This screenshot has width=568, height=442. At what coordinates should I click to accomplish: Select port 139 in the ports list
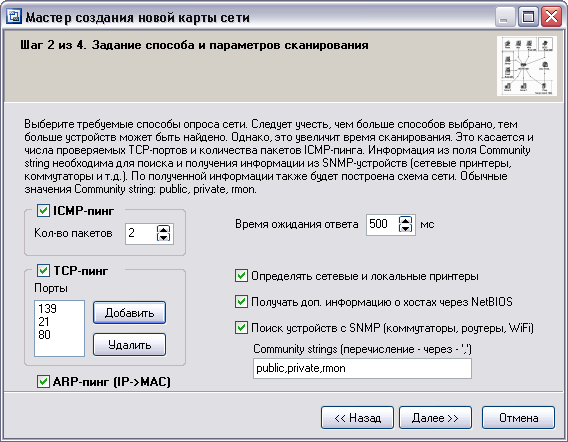47,309
